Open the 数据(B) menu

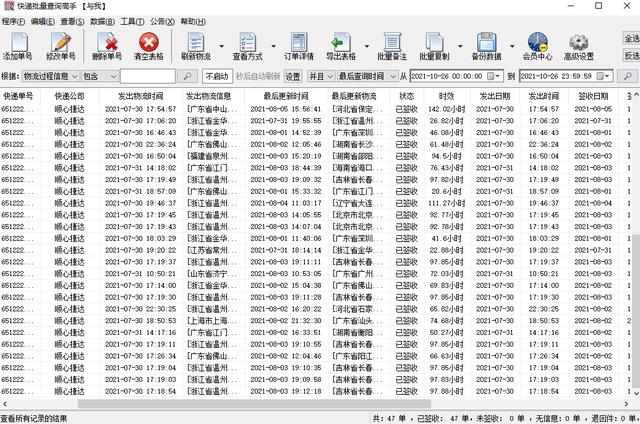pos(102,22)
